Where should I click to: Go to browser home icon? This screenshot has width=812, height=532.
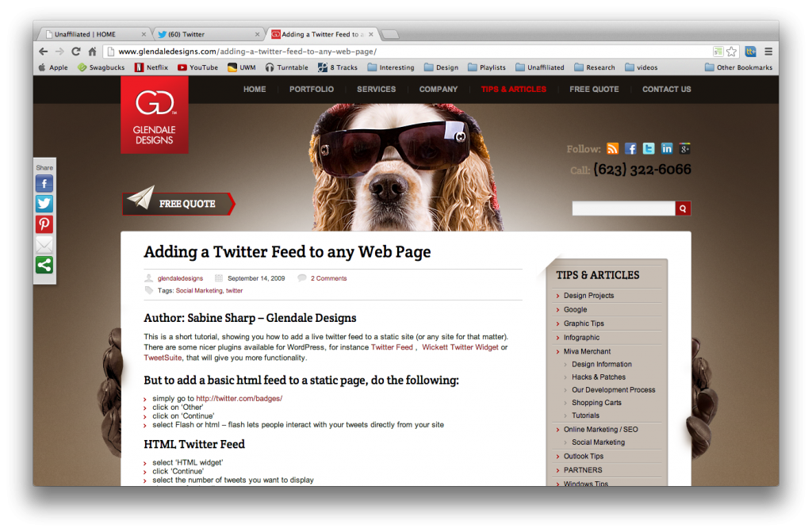tap(92, 52)
